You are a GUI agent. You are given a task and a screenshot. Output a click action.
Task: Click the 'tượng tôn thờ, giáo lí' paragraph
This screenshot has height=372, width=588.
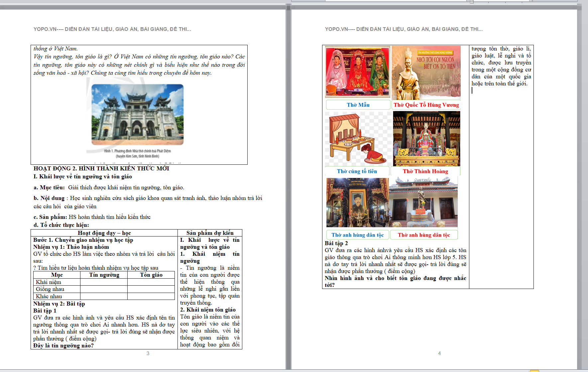(x=501, y=66)
